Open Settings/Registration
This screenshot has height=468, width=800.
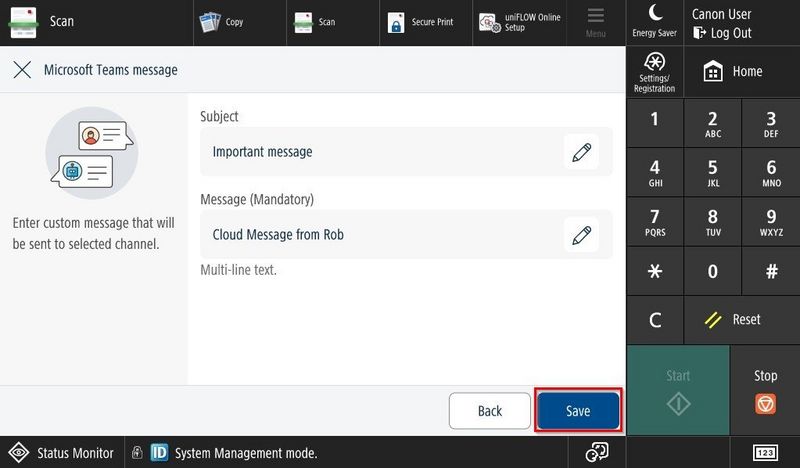655,71
